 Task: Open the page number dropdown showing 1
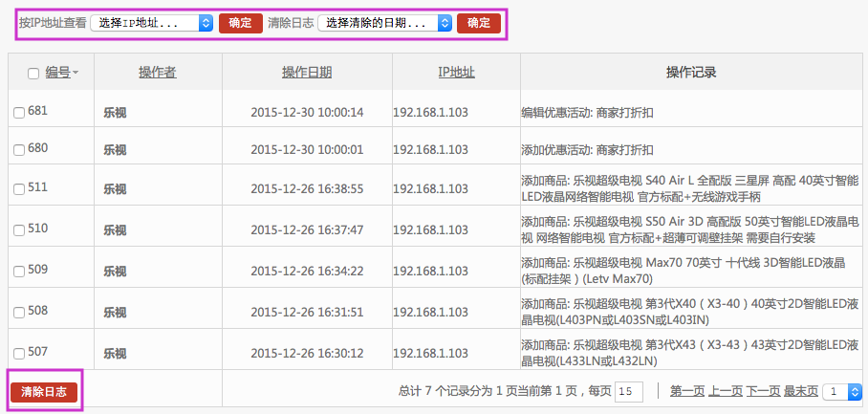[x=842, y=392]
